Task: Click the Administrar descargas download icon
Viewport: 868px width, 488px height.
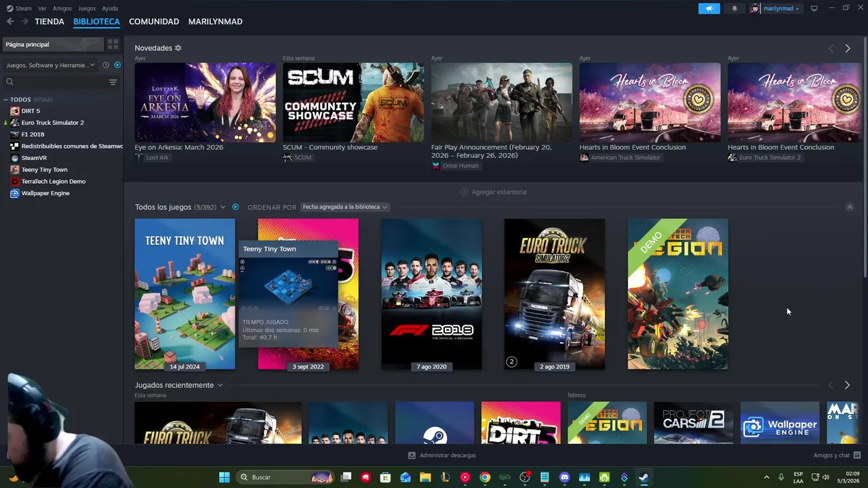Action: click(412, 455)
